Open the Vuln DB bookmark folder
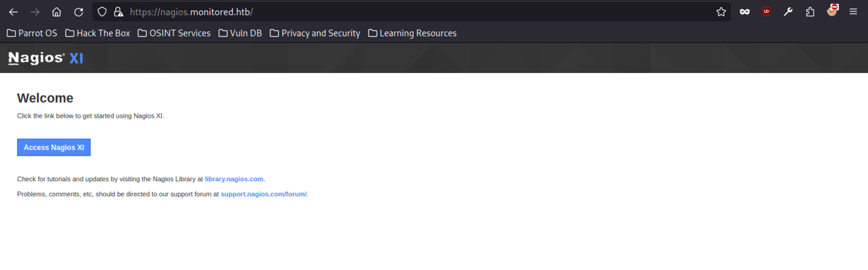The width and height of the screenshot is (868, 270). click(240, 33)
